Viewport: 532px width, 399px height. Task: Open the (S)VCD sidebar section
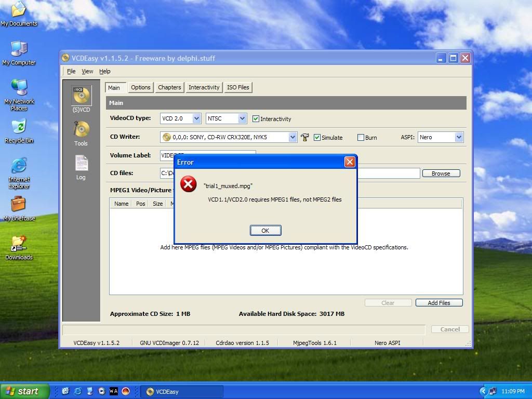(x=81, y=99)
